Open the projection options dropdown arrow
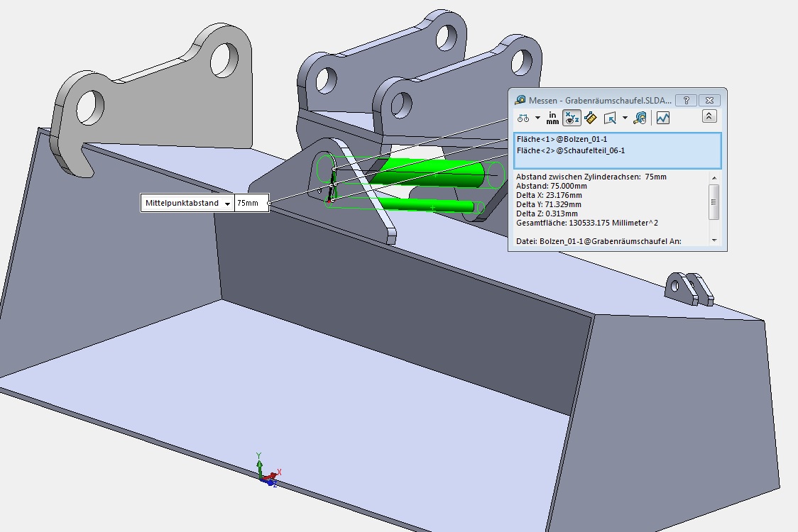The width and height of the screenshot is (798, 532). [625, 118]
